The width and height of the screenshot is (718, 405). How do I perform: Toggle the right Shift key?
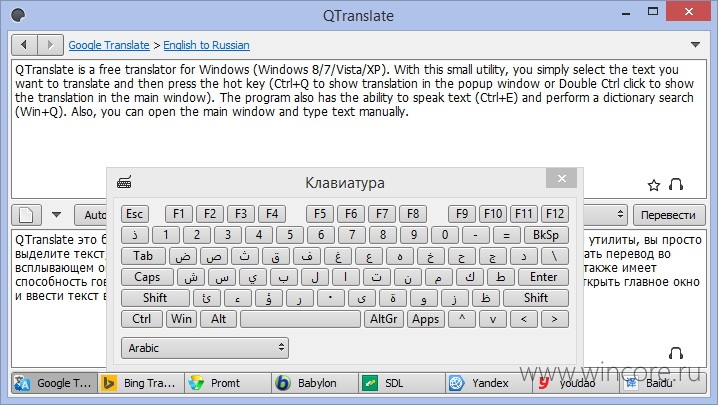point(536,298)
